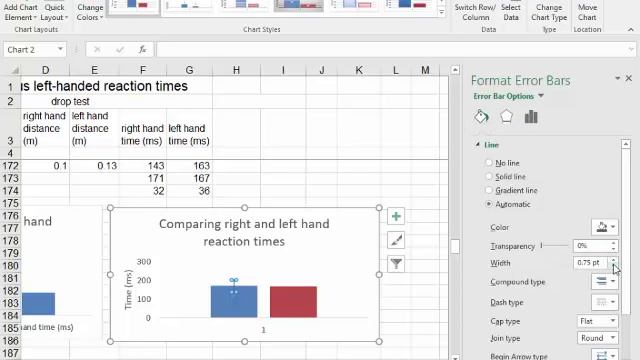Click Move Chart button
640x360 pixels.
[x=587, y=12]
